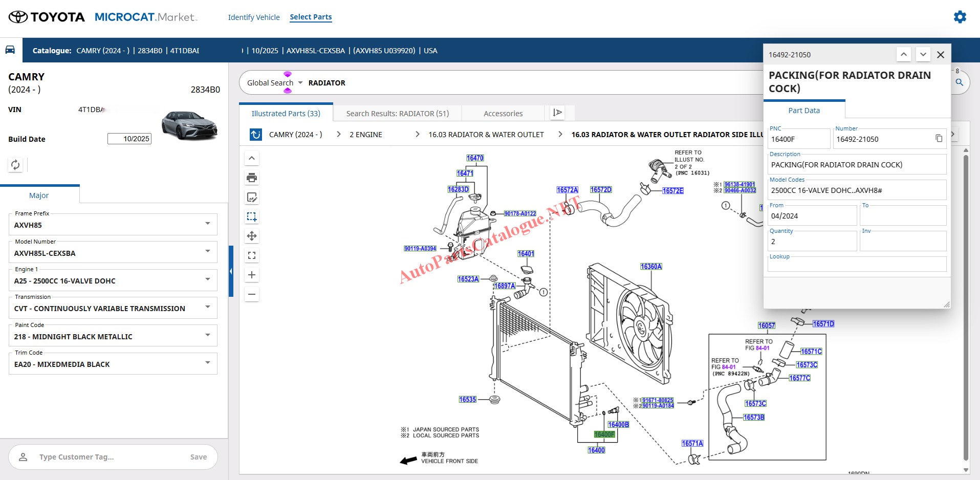980x480 pixels.
Task: Click the print icon in diagram toolbar
Action: [252, 178]
